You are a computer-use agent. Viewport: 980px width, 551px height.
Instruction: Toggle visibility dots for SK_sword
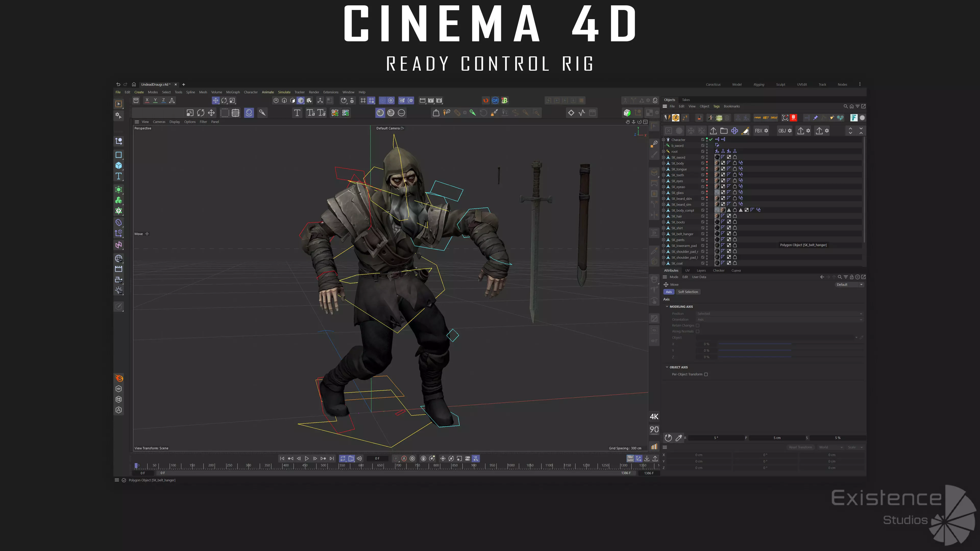click(x=707, y=157)
